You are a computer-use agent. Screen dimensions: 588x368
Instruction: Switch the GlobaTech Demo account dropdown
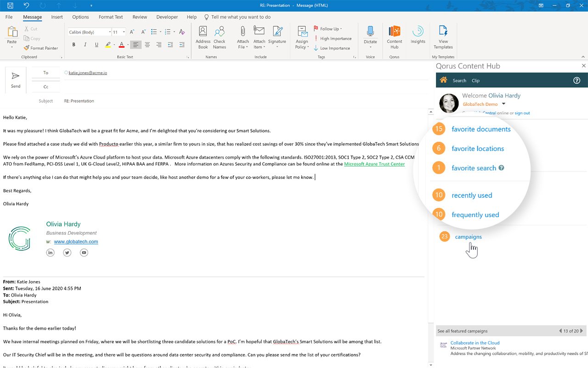[x=503, y=104]
